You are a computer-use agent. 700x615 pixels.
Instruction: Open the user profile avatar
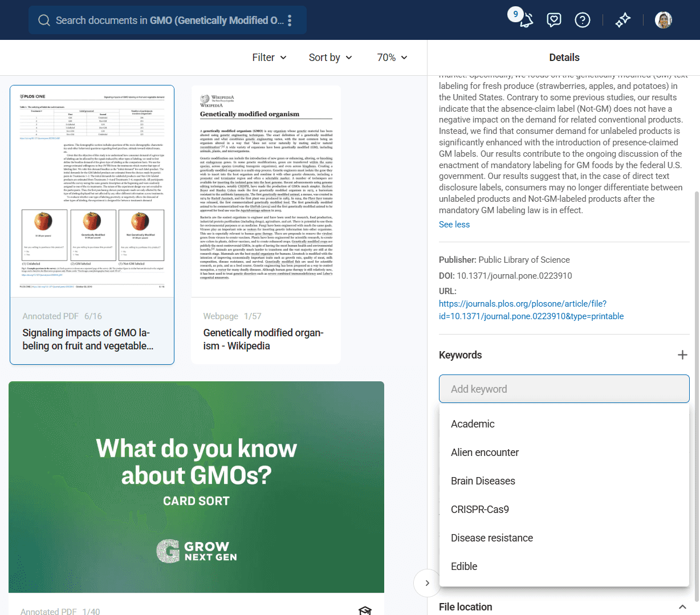[x=663, y=21]
